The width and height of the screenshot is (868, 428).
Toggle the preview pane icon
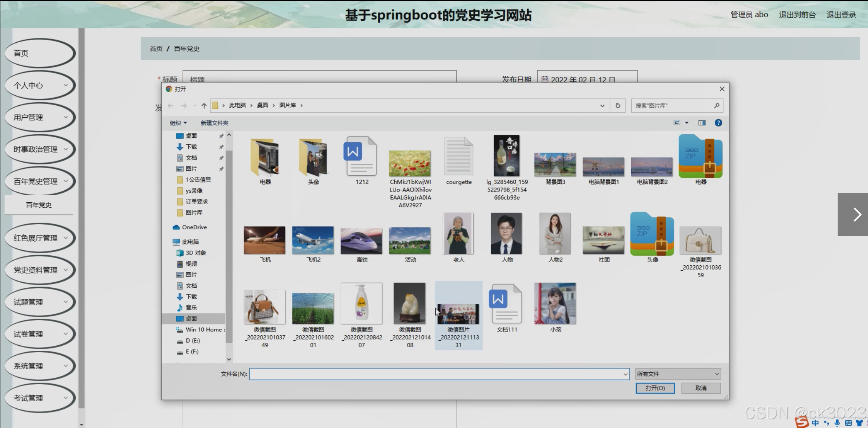click(x=702, y=123)
